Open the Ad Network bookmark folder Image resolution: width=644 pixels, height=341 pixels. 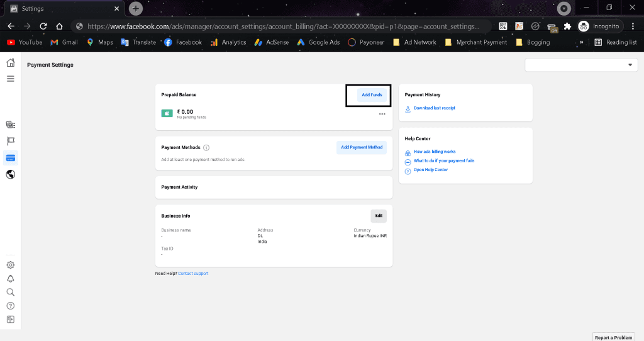coord(414,42)
